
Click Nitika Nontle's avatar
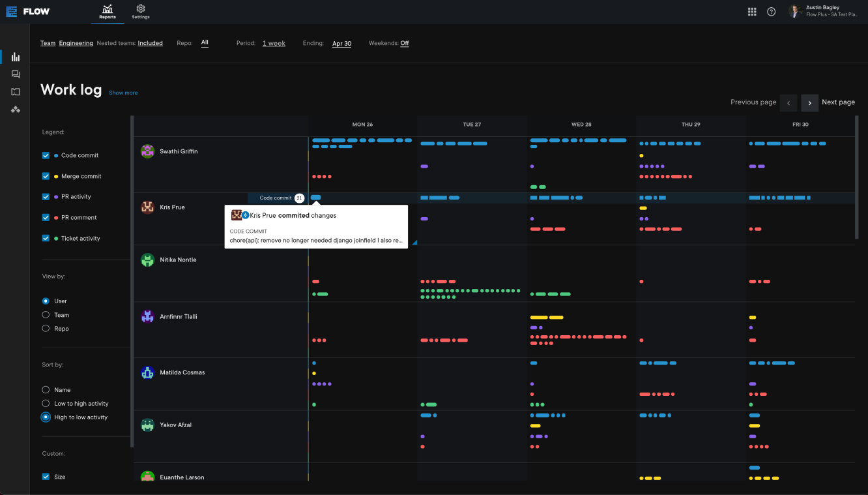pyautogui.click(x=148, y=260)
